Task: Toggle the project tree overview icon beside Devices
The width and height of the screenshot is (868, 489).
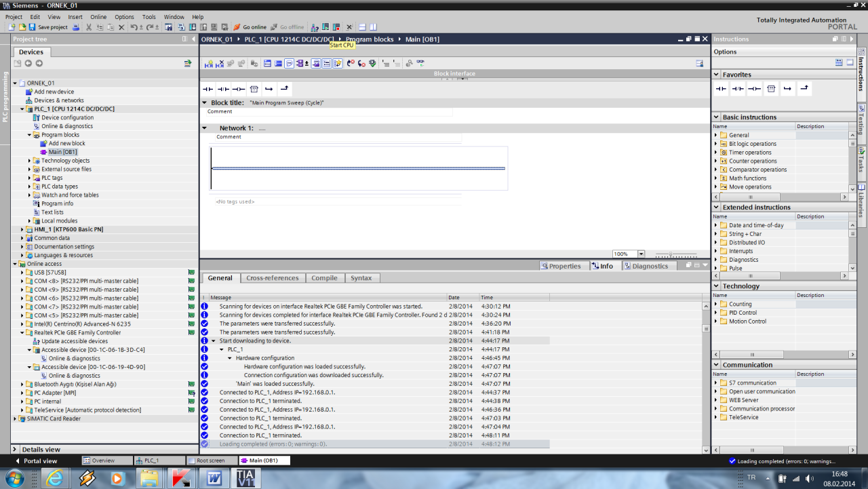Action: pos(188,63)
